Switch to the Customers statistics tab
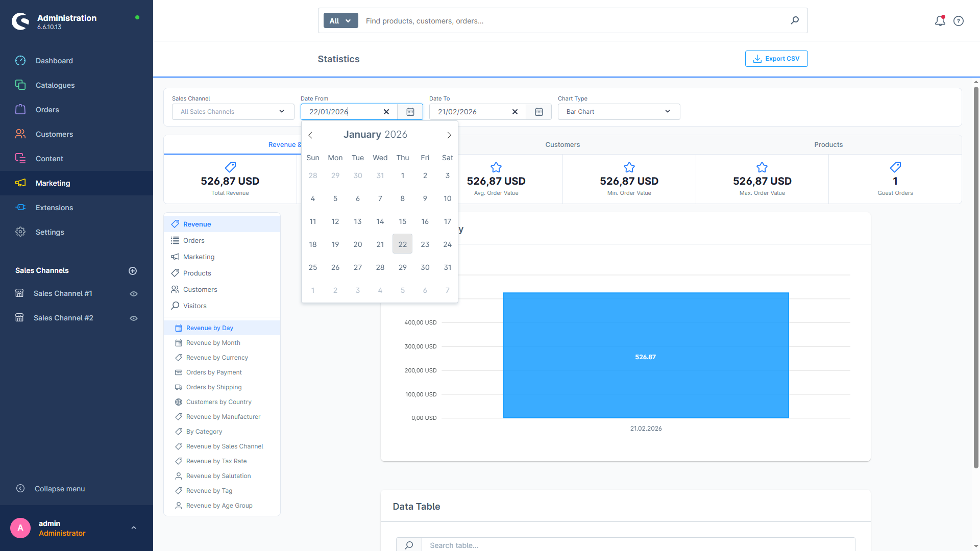Viewport: 980px width, 551px height. point(562,144)
